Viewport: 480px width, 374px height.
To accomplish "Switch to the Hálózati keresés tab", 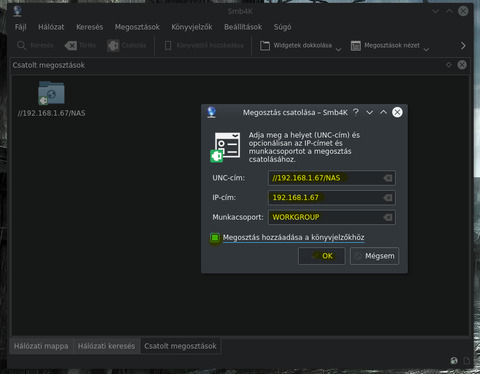I will point(106,346).
